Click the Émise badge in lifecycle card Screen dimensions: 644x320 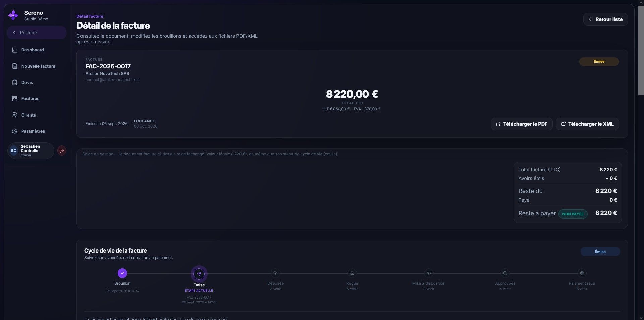click(x=600, y=252)
